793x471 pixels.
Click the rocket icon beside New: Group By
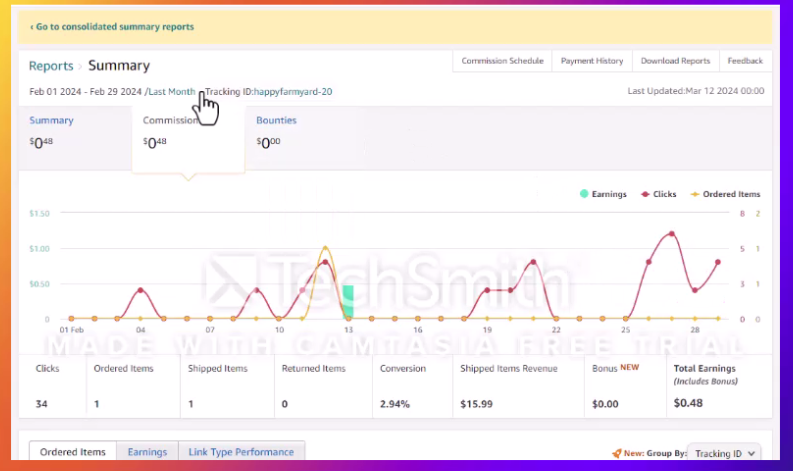pos(616,453)
